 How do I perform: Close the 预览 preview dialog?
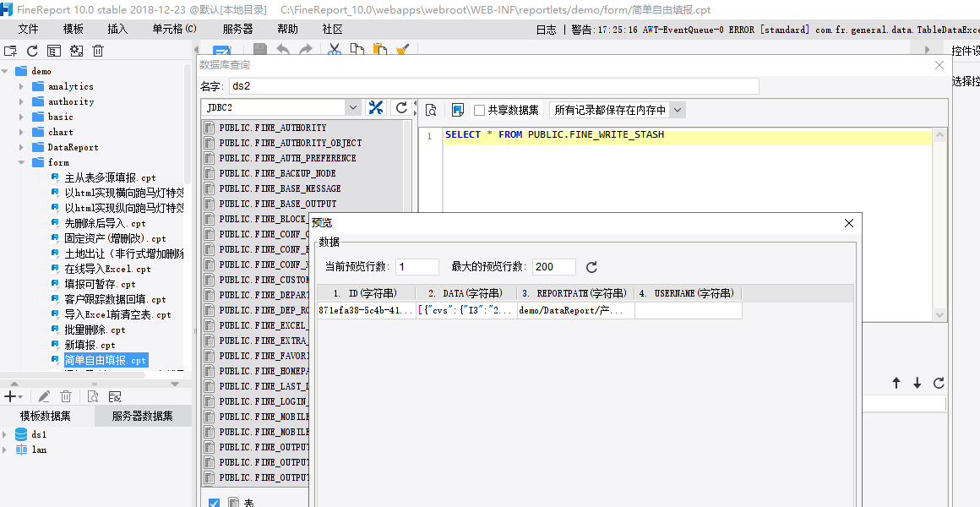click(849, 223)
